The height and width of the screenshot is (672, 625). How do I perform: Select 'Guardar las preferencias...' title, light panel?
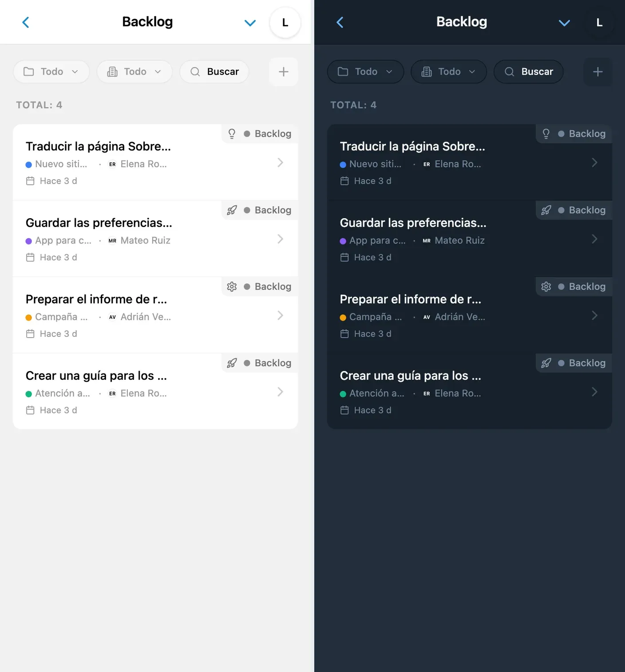pos(99,223)
